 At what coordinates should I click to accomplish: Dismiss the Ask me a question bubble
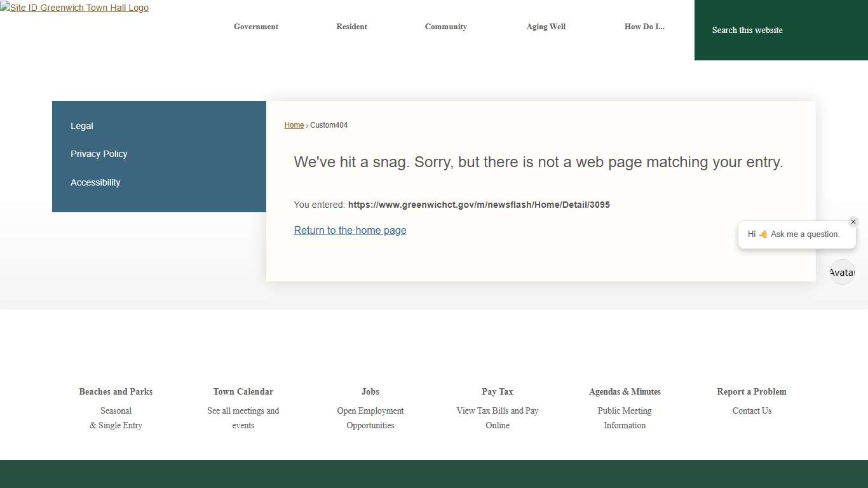[x=853, y=222]
